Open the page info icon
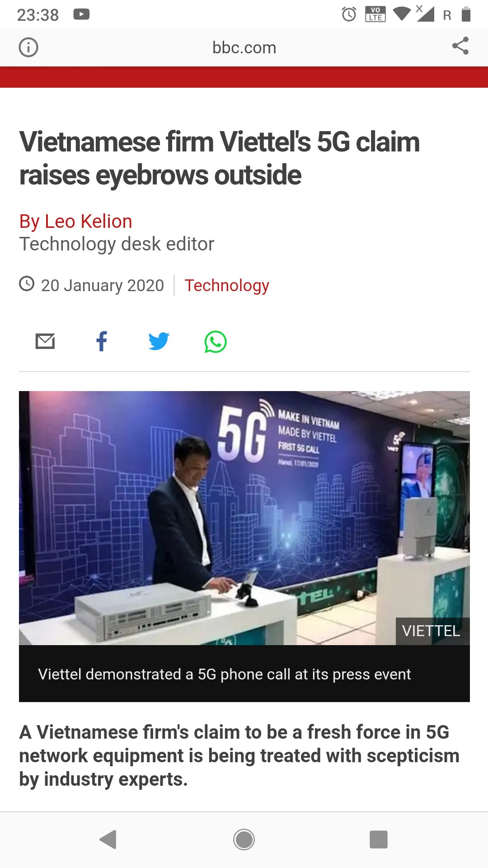This screenshot has height=868, width=488. [x=28, y=47]
